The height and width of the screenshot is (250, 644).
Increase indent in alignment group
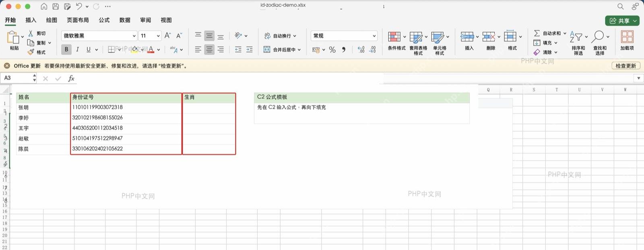pos(250,50)
